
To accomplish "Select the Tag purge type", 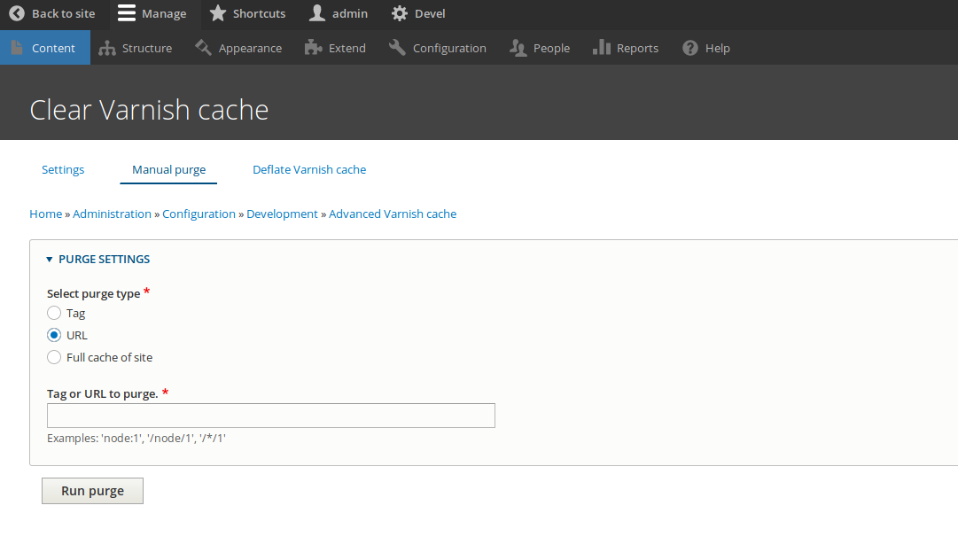I will [x=54, y=314].
